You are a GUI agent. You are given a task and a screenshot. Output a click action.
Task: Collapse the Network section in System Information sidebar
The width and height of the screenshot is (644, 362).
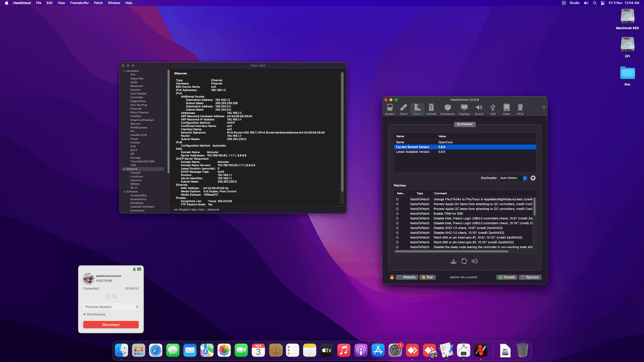point(124,169)
